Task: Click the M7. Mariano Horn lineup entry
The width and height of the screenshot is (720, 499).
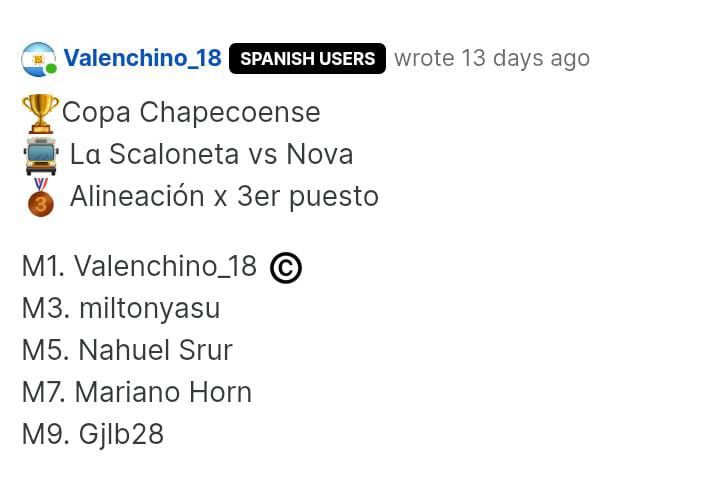Action: coord(137,392)
